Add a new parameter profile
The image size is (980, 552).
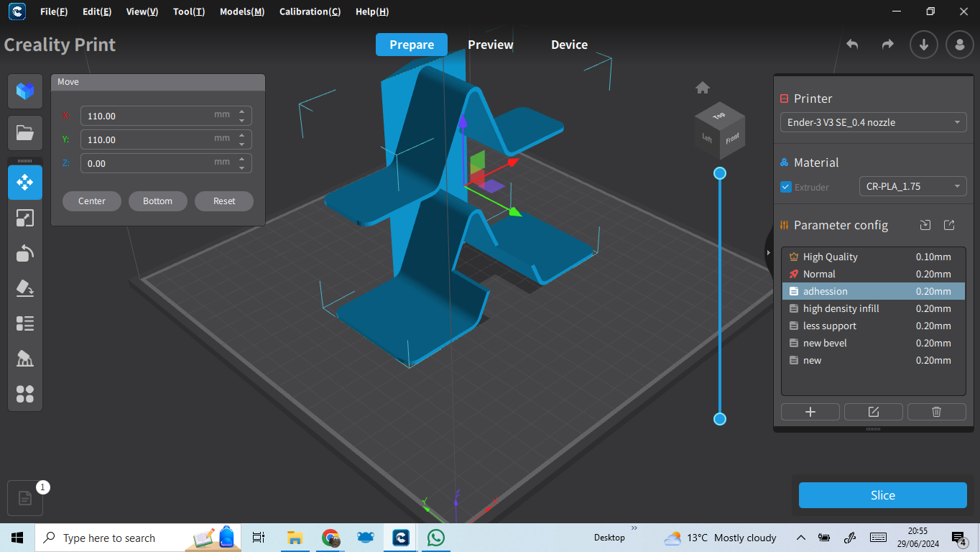tap(810, 412)
